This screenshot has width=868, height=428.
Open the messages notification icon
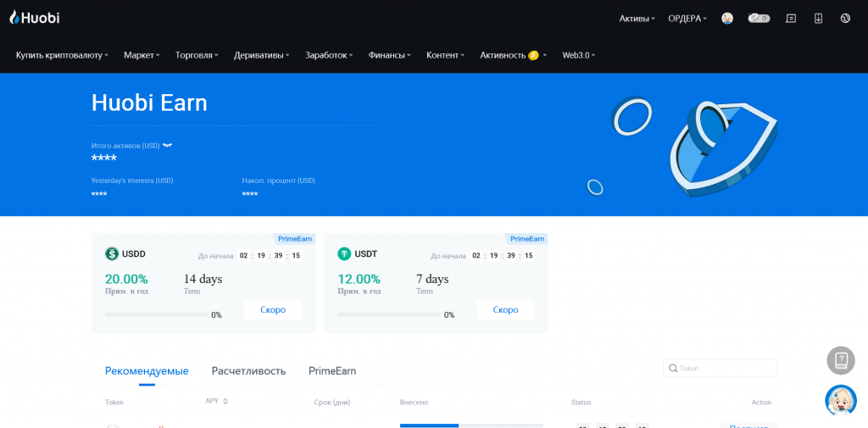click(x=791, y=19)
